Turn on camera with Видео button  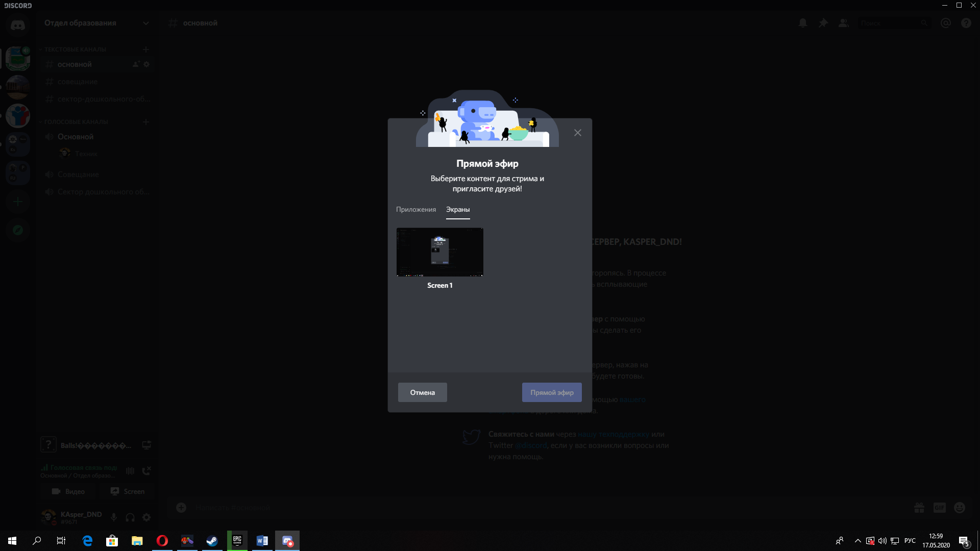click(68, 491)
